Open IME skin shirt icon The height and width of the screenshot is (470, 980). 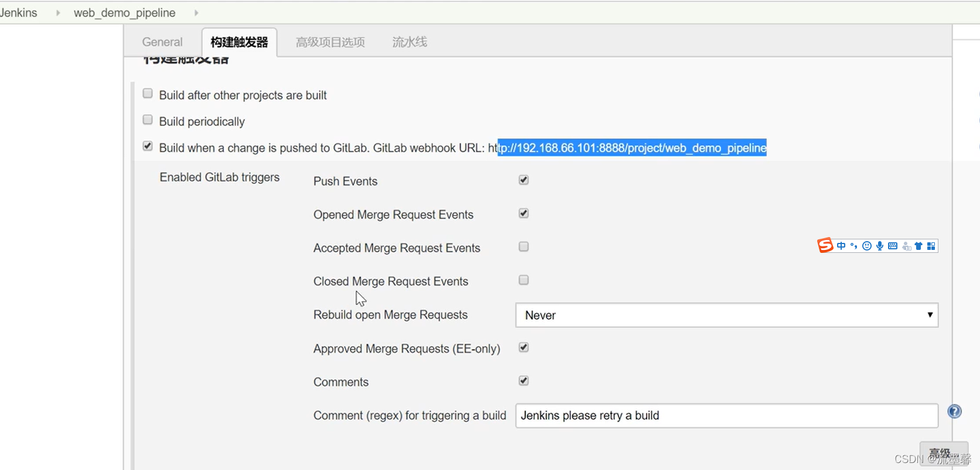click(918, 246)
